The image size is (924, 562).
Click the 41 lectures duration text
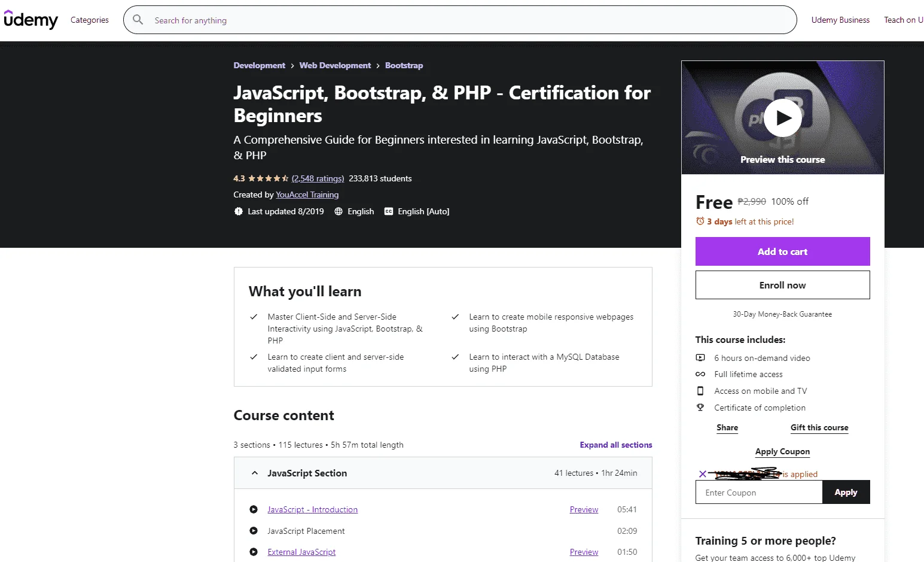click(x=596, y=473)
